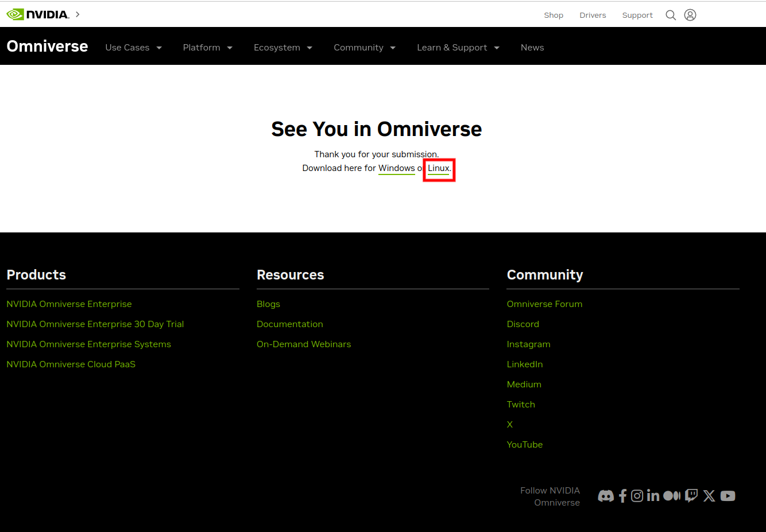Download the Linux version

[x=439, y=168]
